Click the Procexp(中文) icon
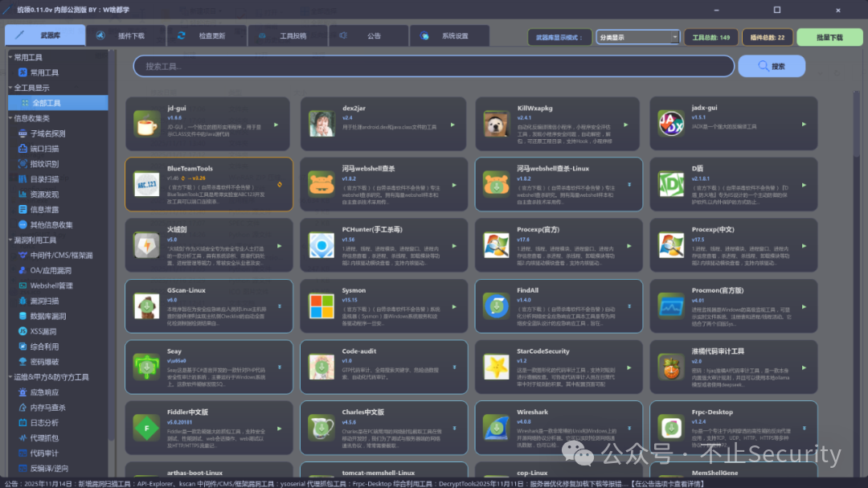The width and height of the screenshot is (868, 488). coord(671,245)
